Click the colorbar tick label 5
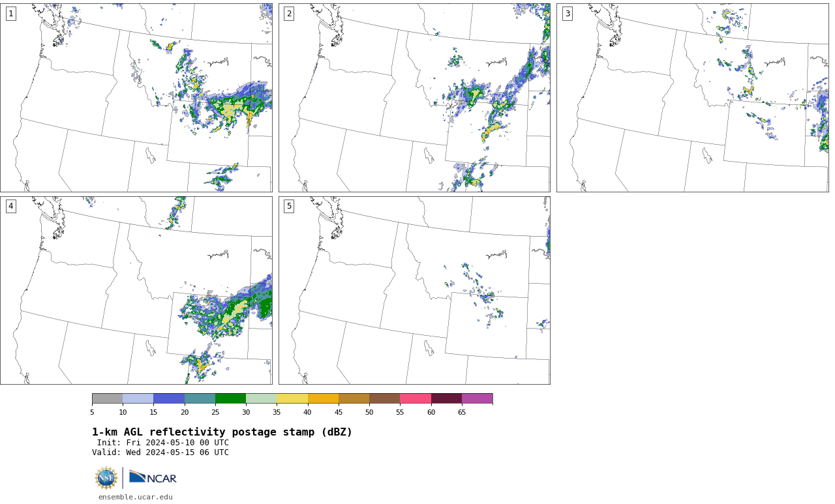This screenshot has width=835, height=504. 92,412
